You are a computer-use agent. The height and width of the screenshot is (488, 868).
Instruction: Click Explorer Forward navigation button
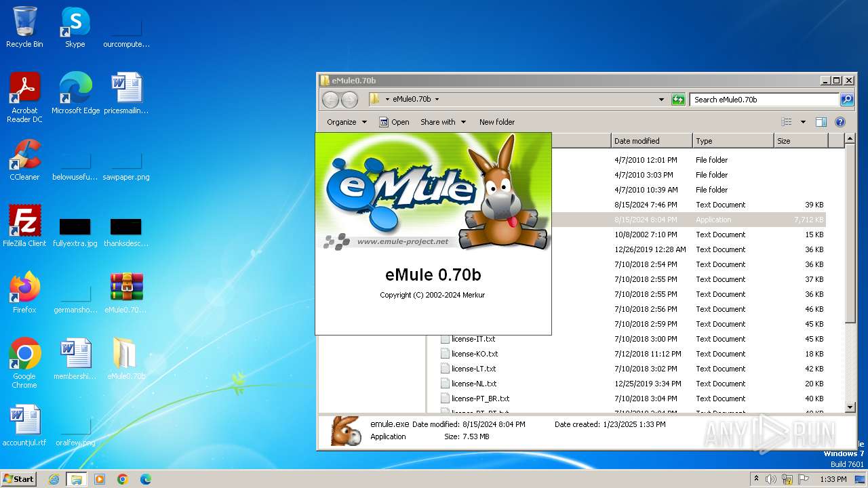click(x=349, y=100)
